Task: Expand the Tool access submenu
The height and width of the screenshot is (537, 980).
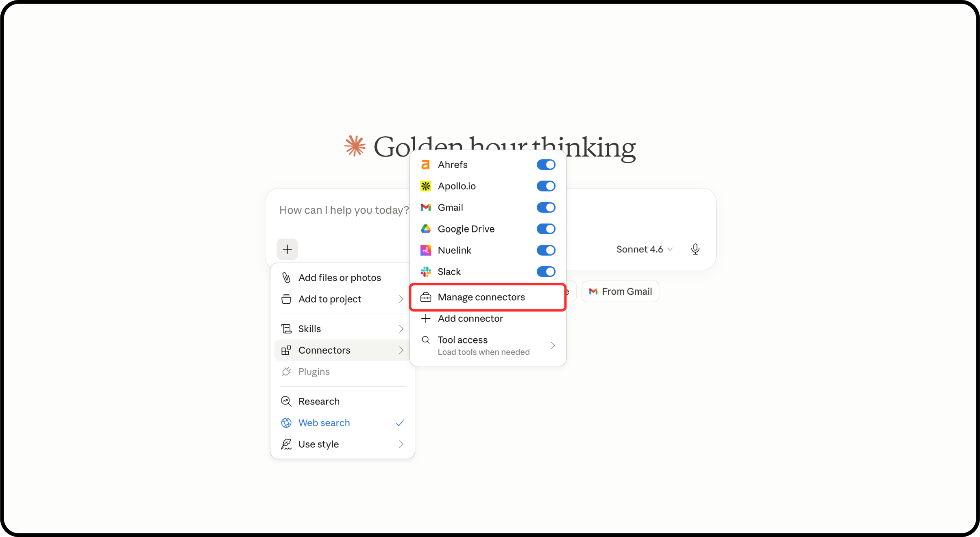Action: click(488, 345)
